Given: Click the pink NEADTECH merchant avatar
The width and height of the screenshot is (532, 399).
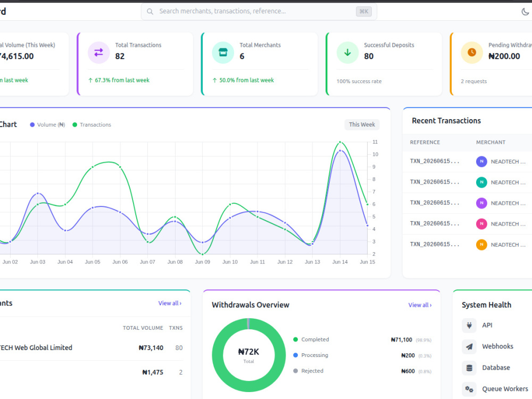Looking at the screenshot, I should [481, 224].
